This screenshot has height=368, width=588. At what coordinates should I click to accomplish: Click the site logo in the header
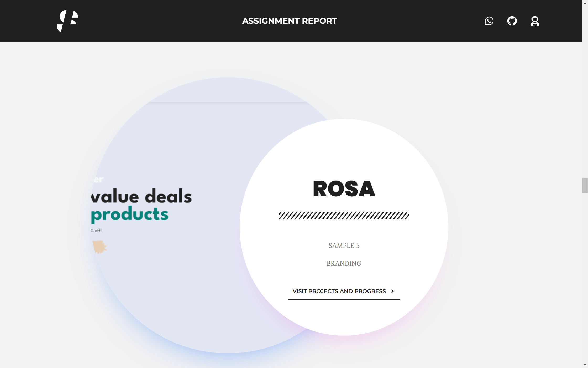pyautogui.click(x=67, y=21)
